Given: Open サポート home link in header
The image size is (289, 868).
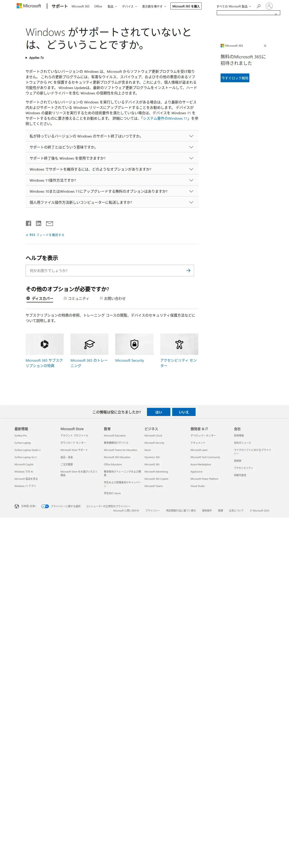Looking at the screenshot, I should (60, 6).
